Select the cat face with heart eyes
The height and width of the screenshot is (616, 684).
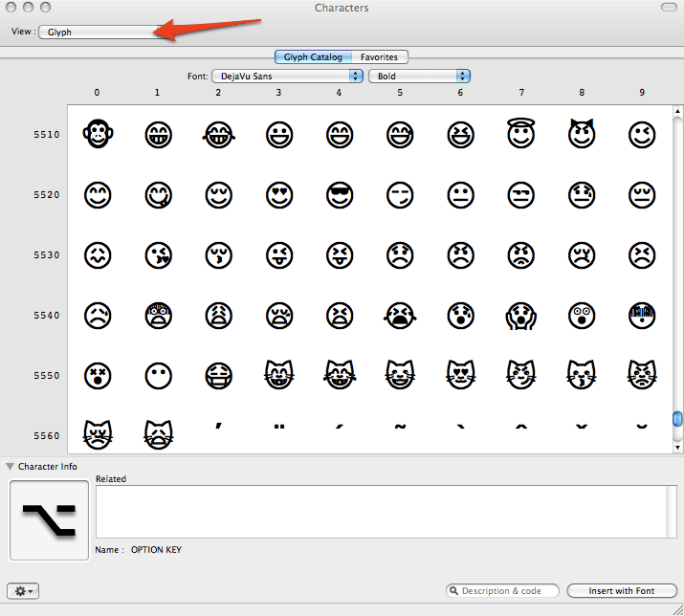[461, 374]
